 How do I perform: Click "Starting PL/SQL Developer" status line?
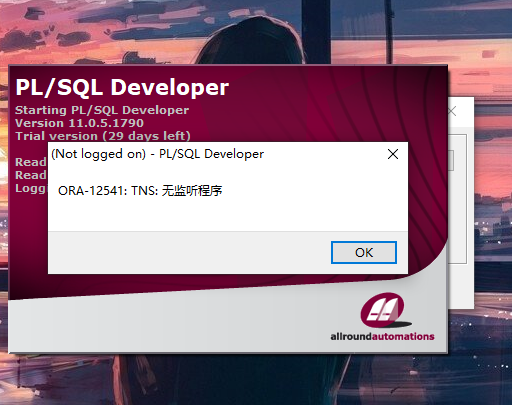click(102, 110)
